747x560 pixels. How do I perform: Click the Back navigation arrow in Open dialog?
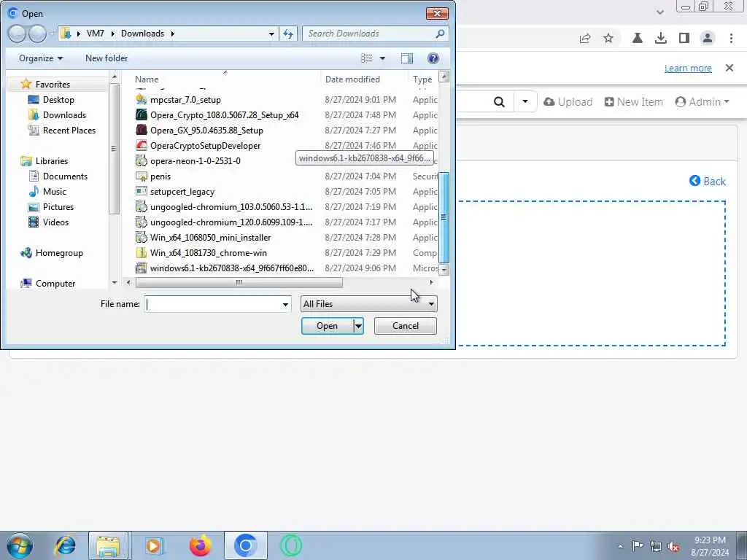coord(17,34)
